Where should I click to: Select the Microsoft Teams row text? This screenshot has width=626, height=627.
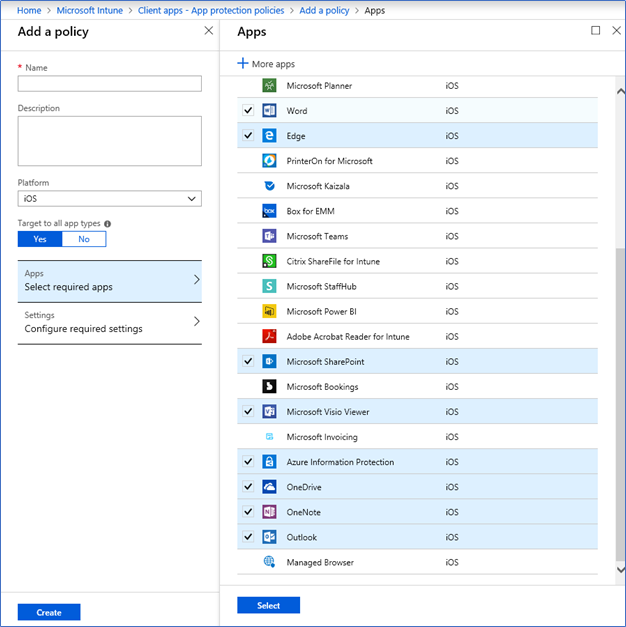317,236
